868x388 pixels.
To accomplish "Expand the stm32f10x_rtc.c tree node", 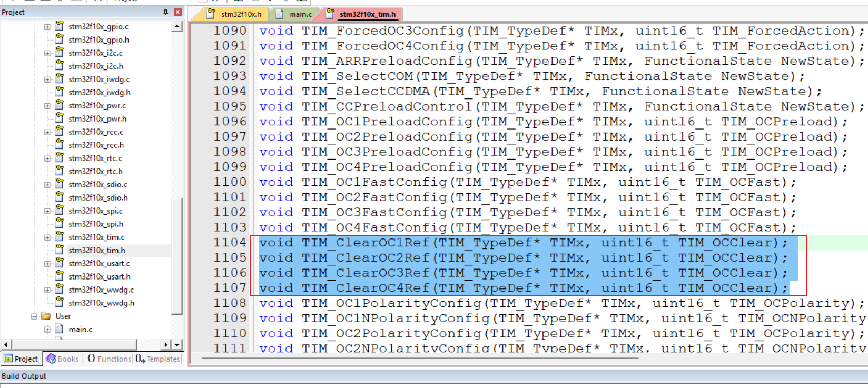I will point(47,158).
